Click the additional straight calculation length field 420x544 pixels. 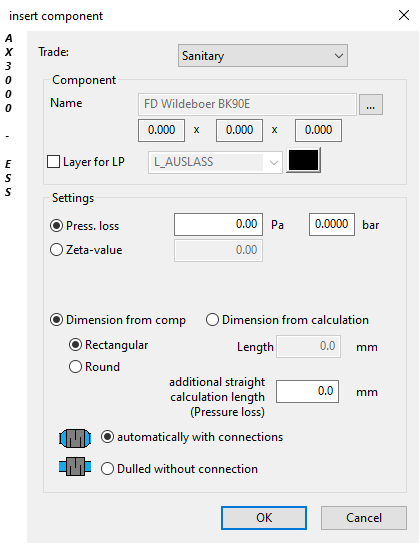(307, 391)
